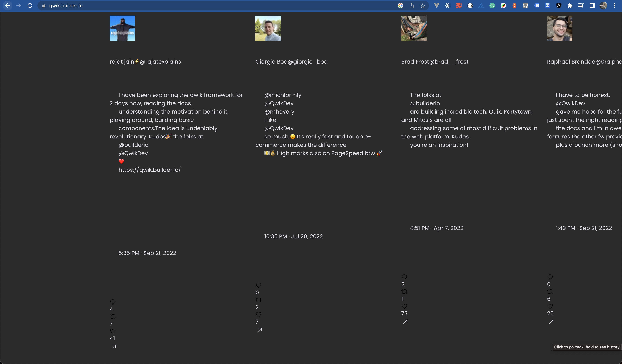Click retweet icon on rajat jain's tweet
Viewport: 622px width, 364px height.
point(113,317)
